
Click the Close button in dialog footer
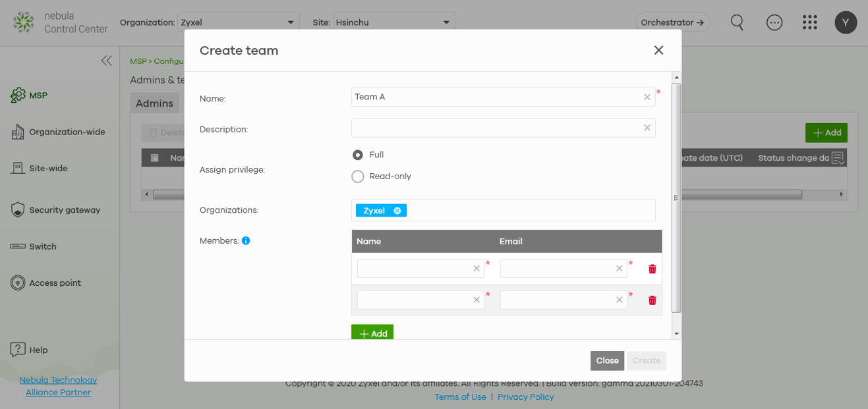tap(607, 361)
